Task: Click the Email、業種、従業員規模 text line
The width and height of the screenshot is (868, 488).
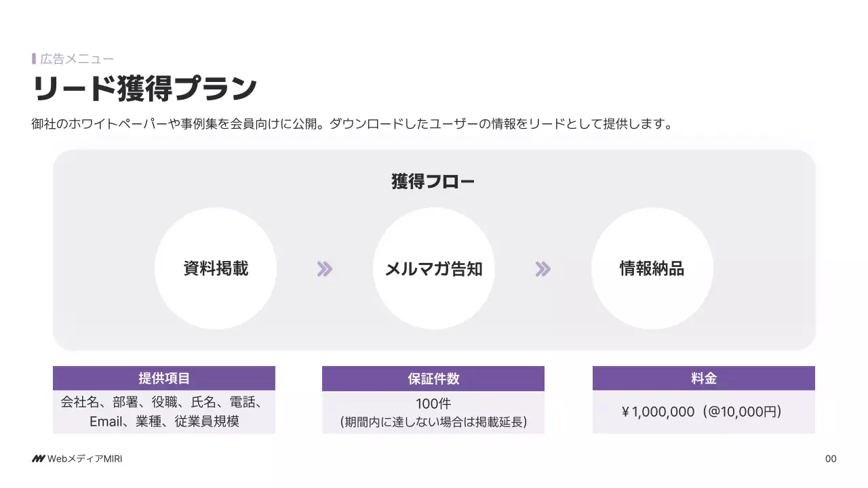Action: pyautogui.click(x=164, y=422)
